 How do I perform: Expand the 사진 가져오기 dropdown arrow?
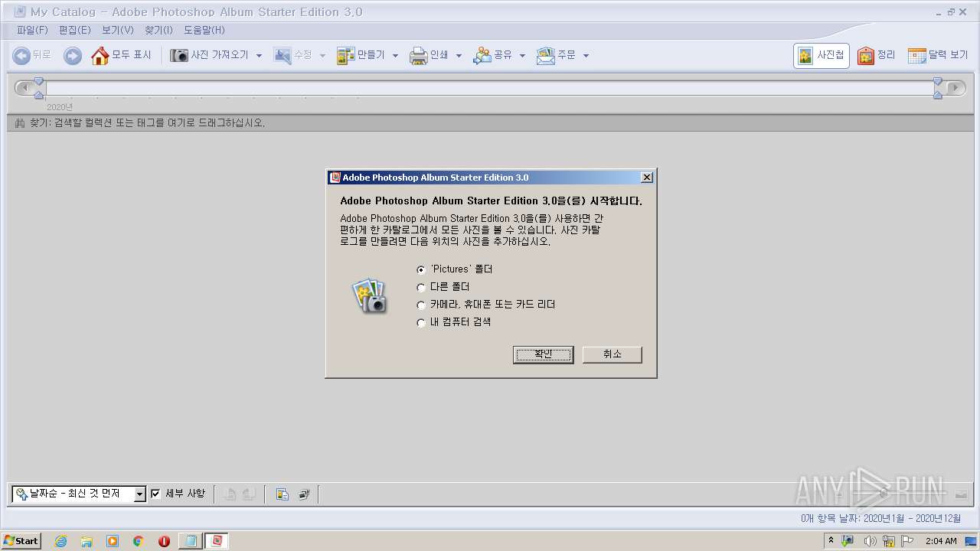(x=259, y=56)
